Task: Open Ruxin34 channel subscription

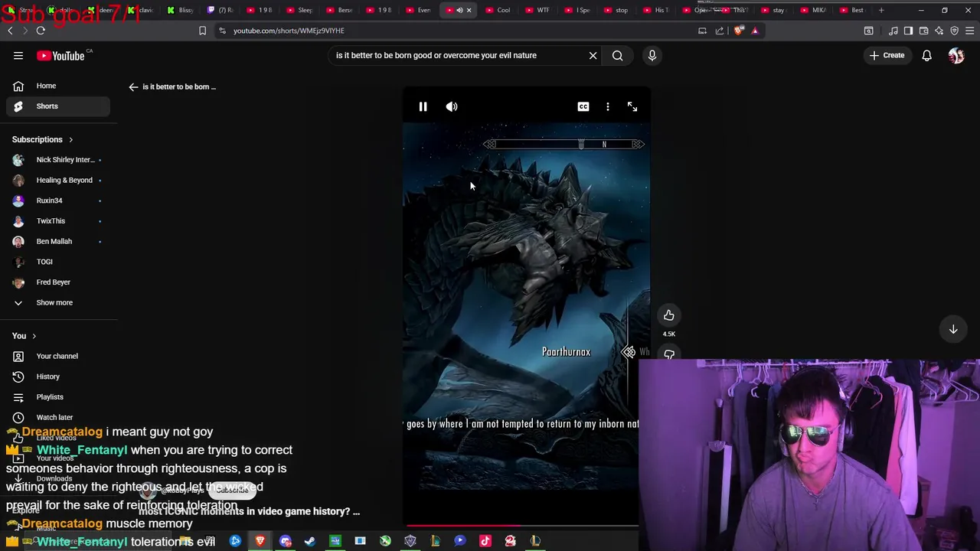Action: tap(58, 201)
